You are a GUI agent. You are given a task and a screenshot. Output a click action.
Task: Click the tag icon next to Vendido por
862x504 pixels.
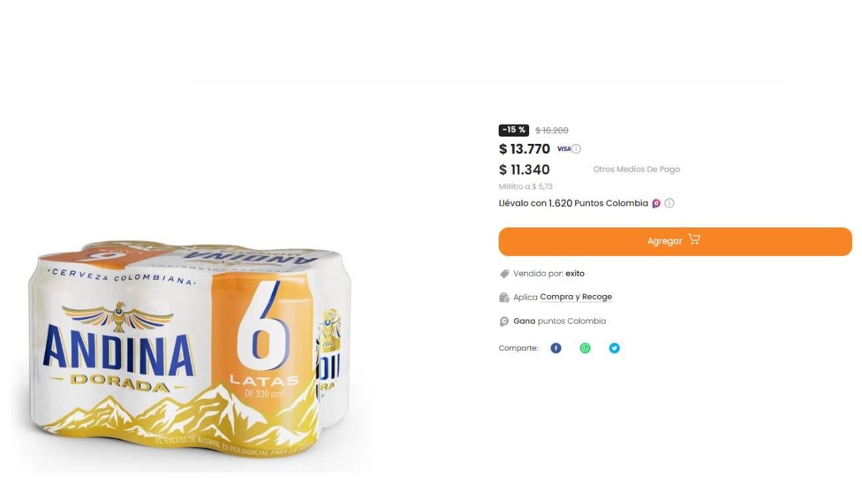coord(504,273)
